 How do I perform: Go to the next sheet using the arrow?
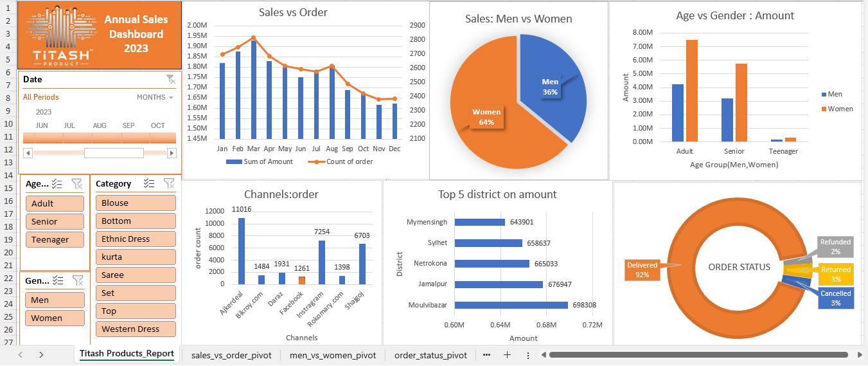click(x=41, y=355)
